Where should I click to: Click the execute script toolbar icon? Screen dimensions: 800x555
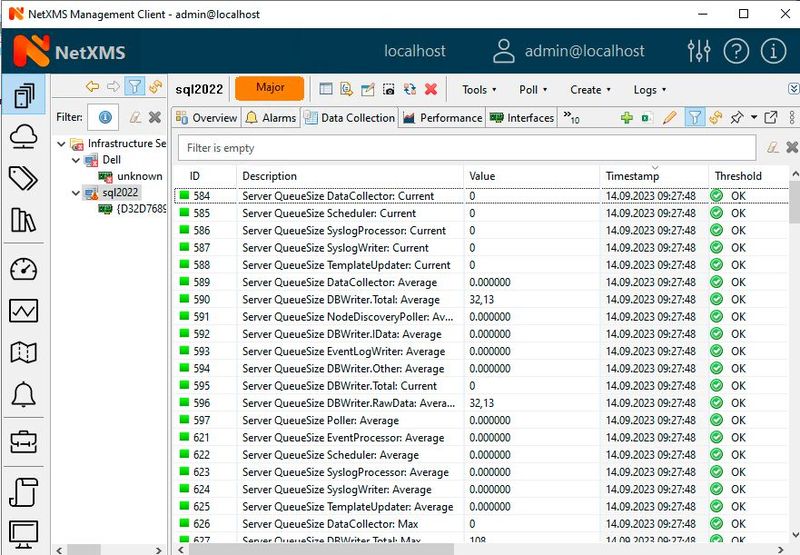pos(346,89)
